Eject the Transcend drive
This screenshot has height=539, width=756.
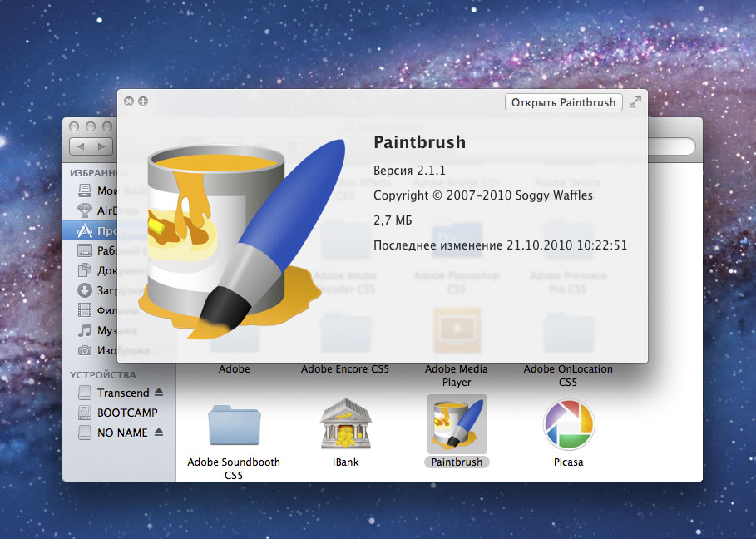tap(160, 393)
